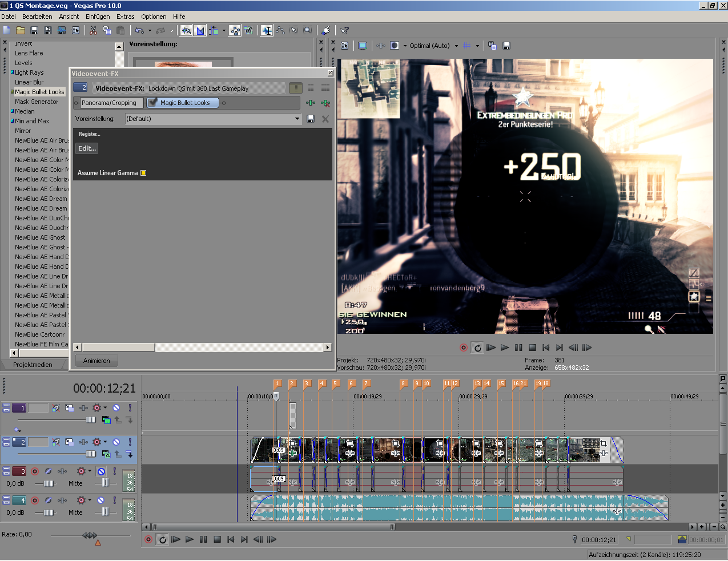Toggle Enable Snapping toolbar icon
Image resolution: width=728 pixels, height=561 pixels.
point(186,30)
